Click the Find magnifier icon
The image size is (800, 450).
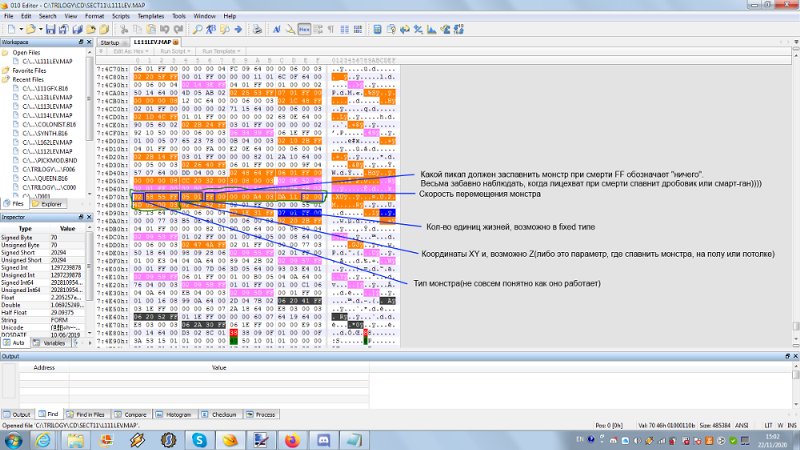click(x=197, y=29)
